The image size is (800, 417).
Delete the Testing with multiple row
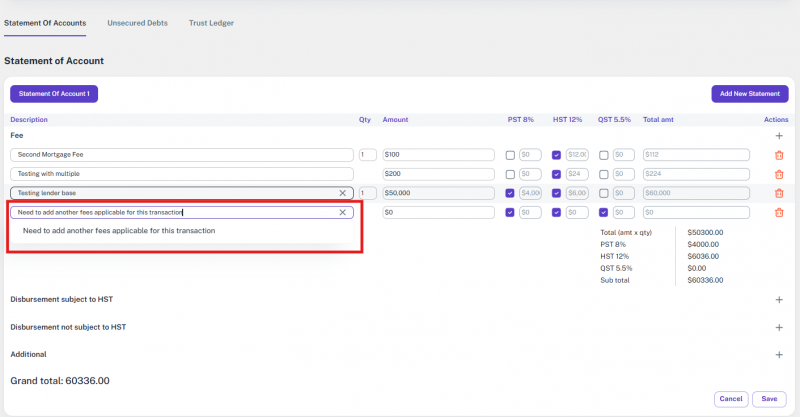(x=779, y=174)
